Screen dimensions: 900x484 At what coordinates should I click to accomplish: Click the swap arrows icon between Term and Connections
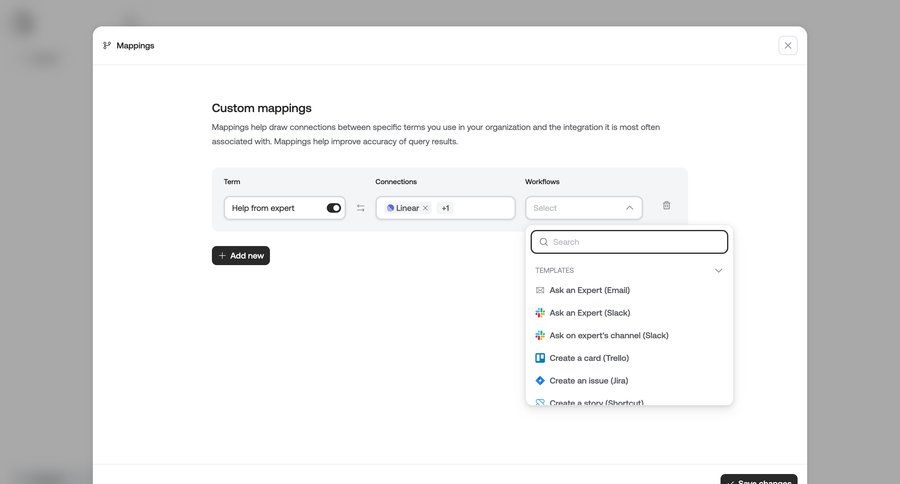point(360,208)
